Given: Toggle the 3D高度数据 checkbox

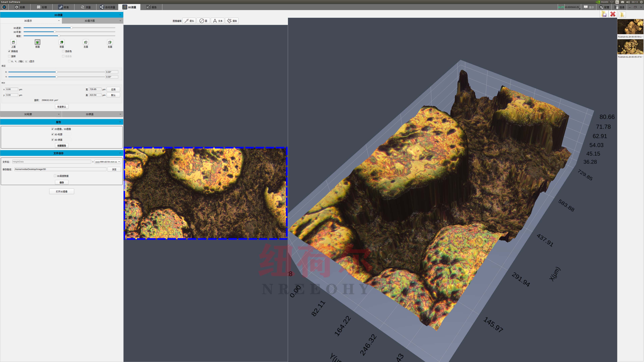Looking at the screenshot, I should [x=55, y=176].
